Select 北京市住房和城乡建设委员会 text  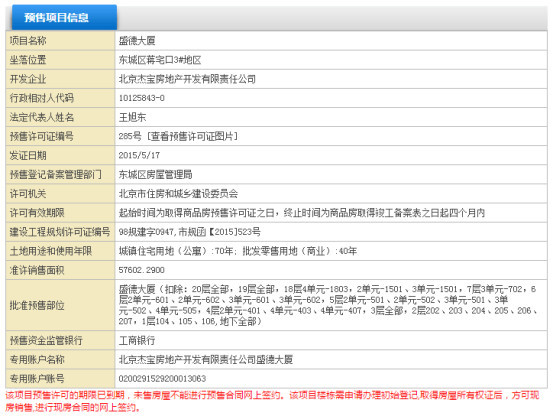coord(178,193)
